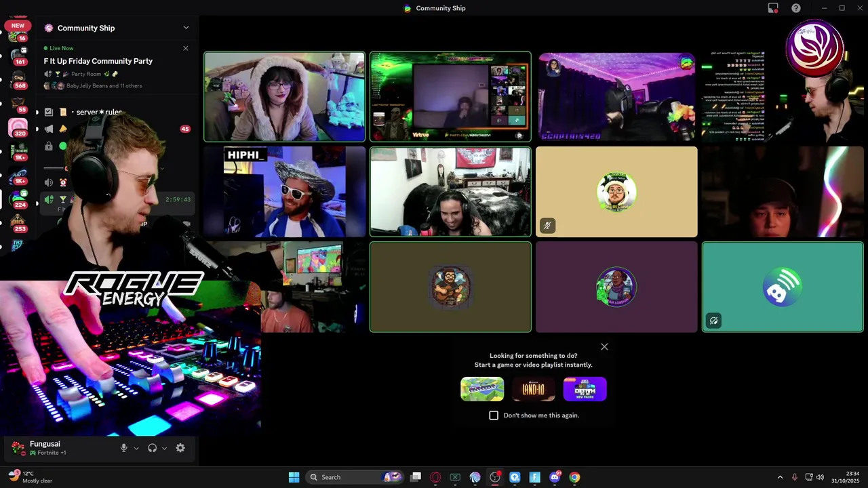Open the server with the 224 badge
Screen dimensions: 868x488
18,199
